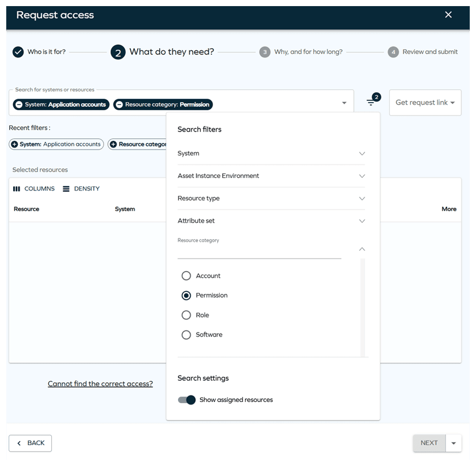Choose the Software resource category

(186, 335)
